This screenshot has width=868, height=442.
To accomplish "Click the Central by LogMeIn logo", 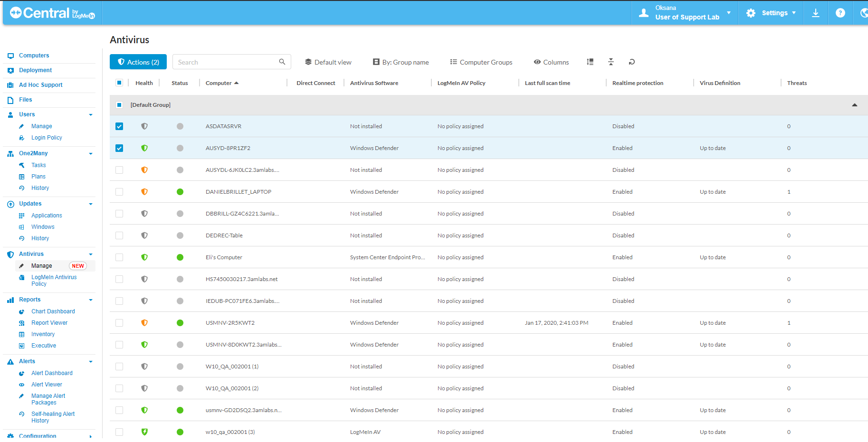I will (x=52, y=13).
